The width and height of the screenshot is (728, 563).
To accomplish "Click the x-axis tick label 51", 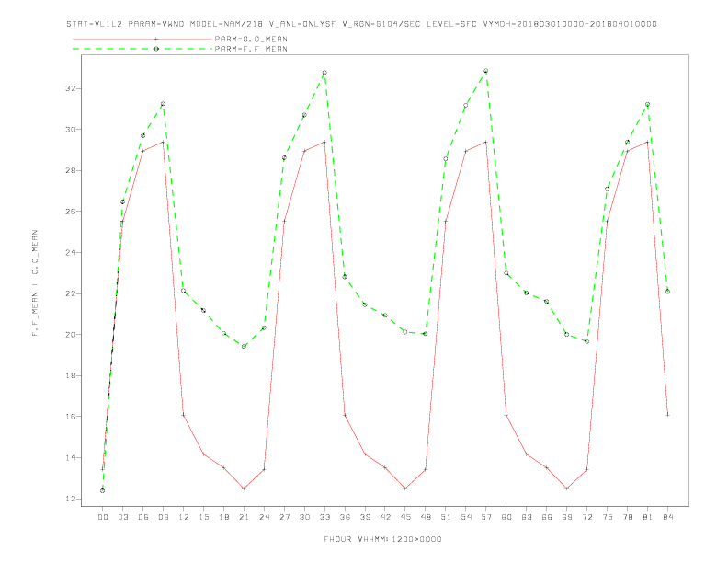I will 446,517.
